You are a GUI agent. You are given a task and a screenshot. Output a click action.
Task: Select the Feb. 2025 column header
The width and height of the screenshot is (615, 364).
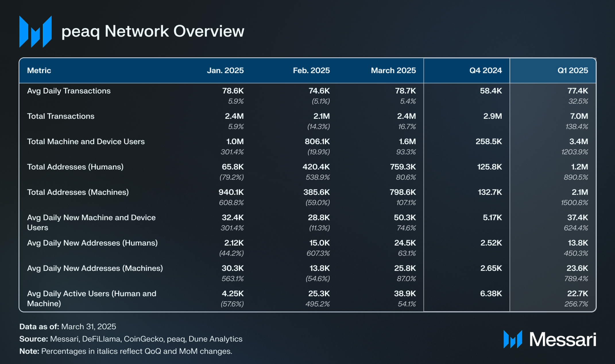(x=311, y=71)
